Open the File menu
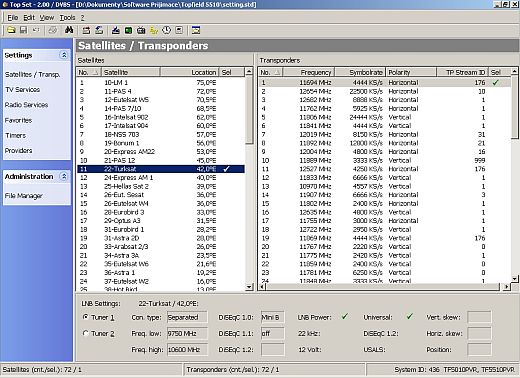 pyautogui.click(x=13, y=17)
